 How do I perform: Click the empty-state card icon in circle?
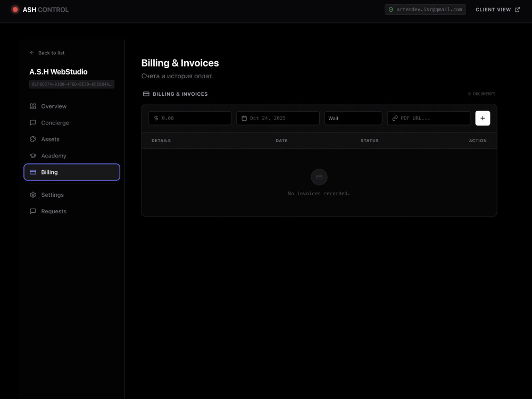319,177
